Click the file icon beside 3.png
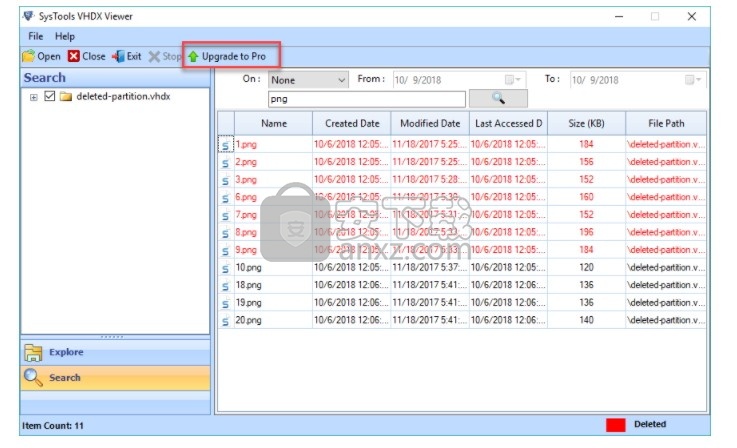The image size is (737, 448). tap(226, 180)
